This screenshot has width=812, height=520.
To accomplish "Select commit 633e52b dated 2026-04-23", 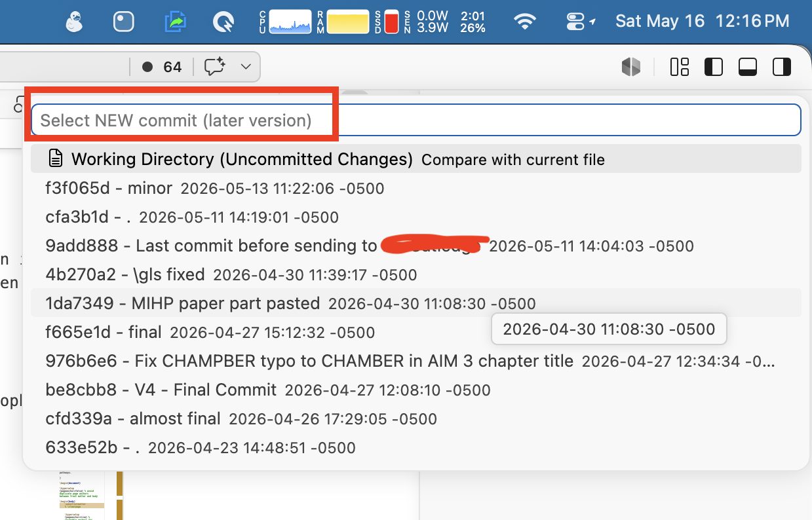I will tap(416, 448).
